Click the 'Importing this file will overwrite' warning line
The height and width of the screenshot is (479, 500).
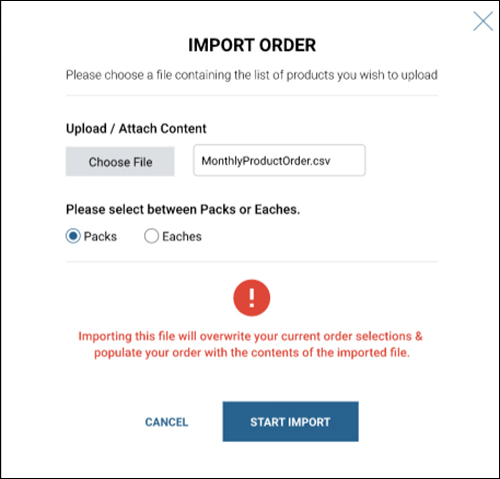(x=250, y=336)
